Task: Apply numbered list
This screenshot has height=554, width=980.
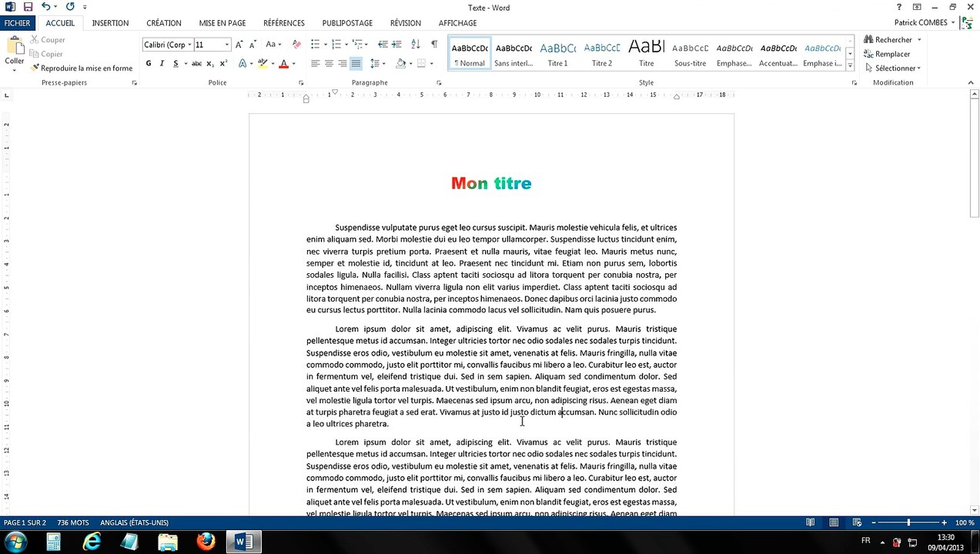Action: [336, 45]
